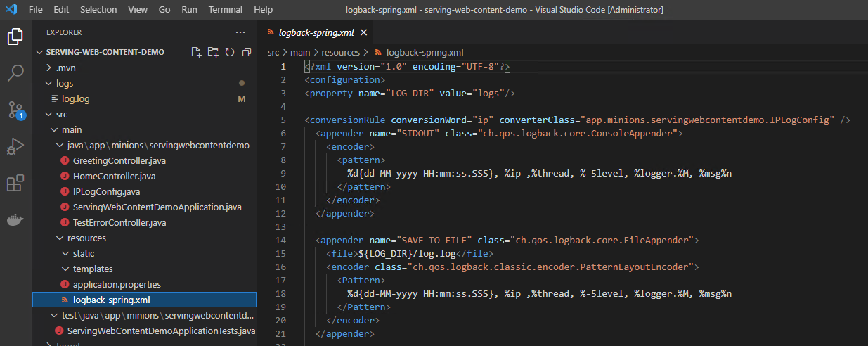Click the LOG_DIR property line
This screenshot has width=868, height=346.
(411, 93)
